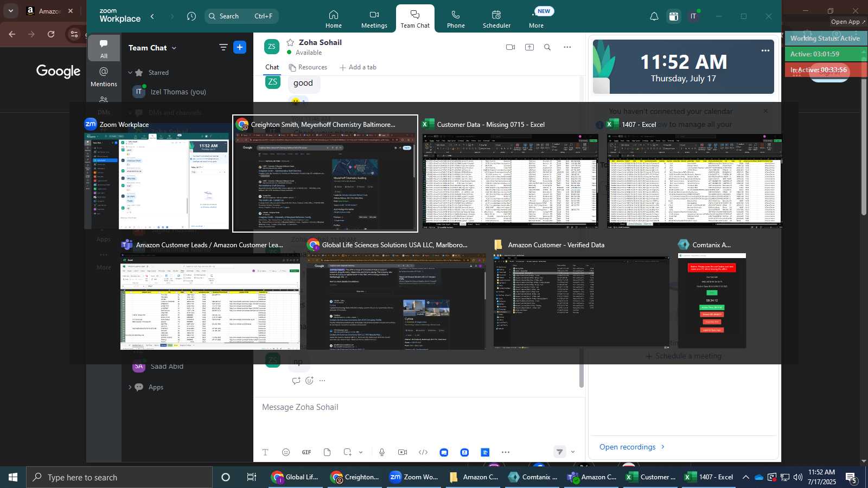Click the Open App button

(x=848, y=22)
